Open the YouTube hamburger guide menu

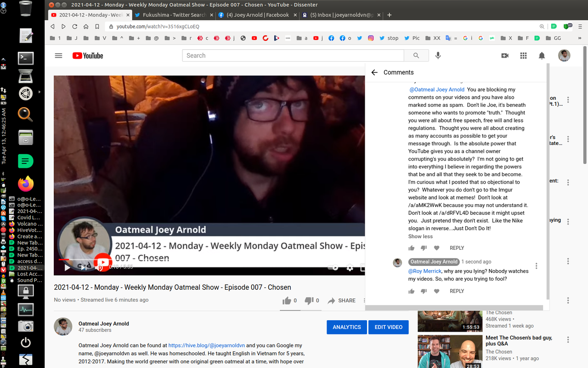point(58,56)
